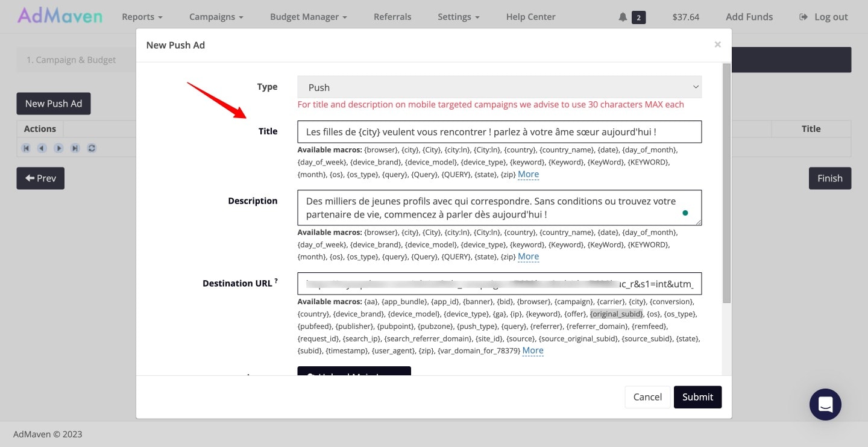Go to previous page of ads
Image resolution: width=868 pixels, height=447 pixels.
42,148
